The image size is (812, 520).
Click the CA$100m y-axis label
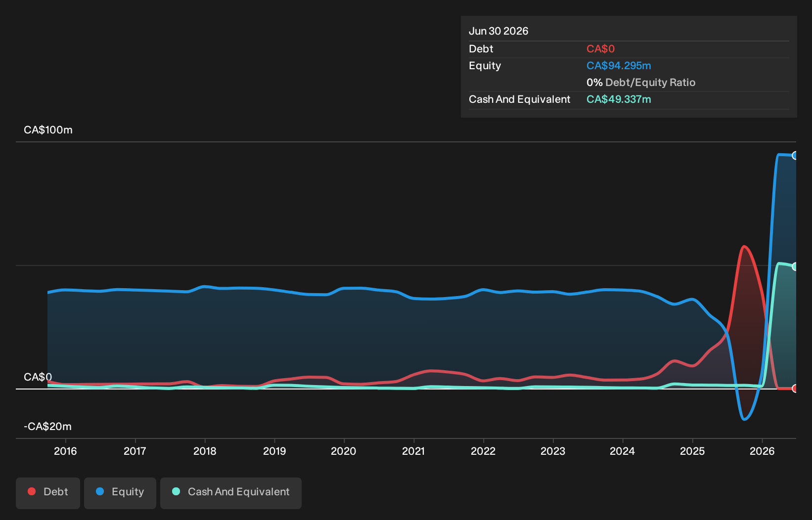point(48,130)
